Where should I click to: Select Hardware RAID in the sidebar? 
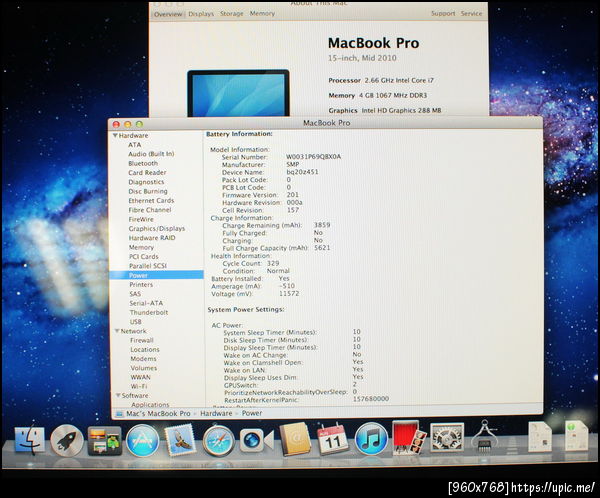152,238
